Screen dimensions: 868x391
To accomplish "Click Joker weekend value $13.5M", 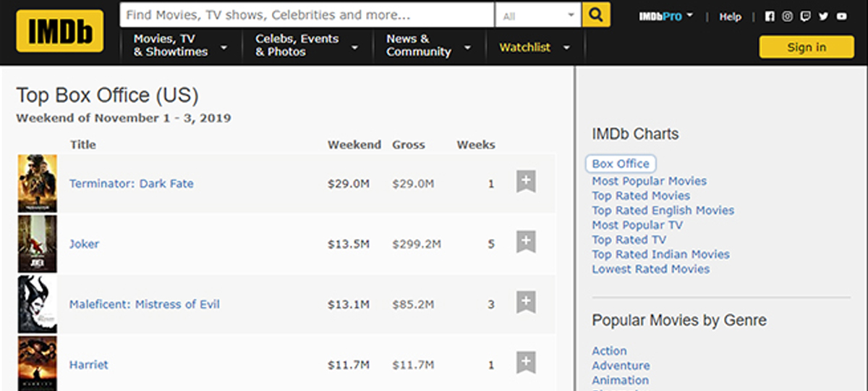I will tap(349, 244).
